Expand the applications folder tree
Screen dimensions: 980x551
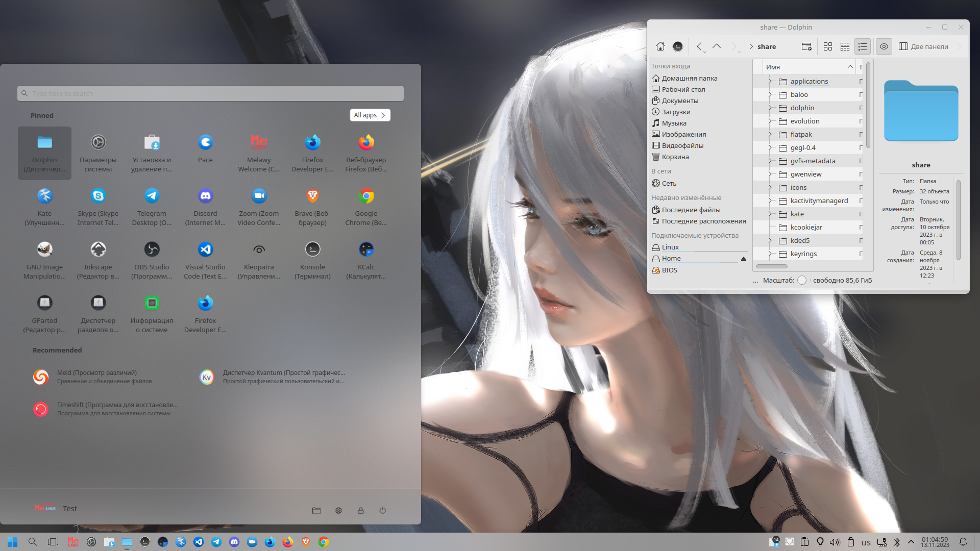click(770, 81)
